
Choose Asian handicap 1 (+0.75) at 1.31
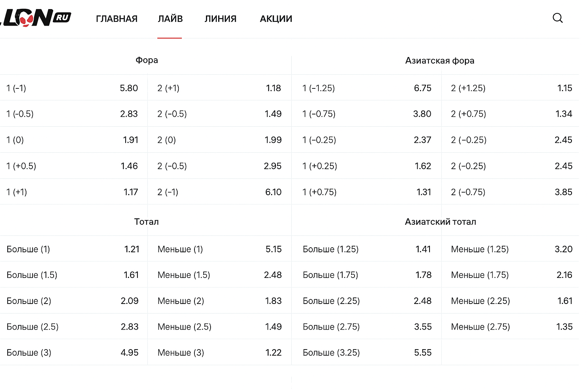pos(366,192)
